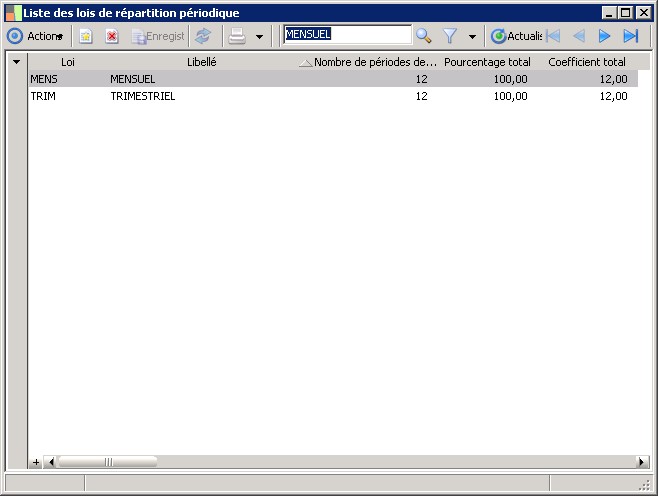Open the grid column selector triangle
658x496 pixels.
(x=16, y=62)
